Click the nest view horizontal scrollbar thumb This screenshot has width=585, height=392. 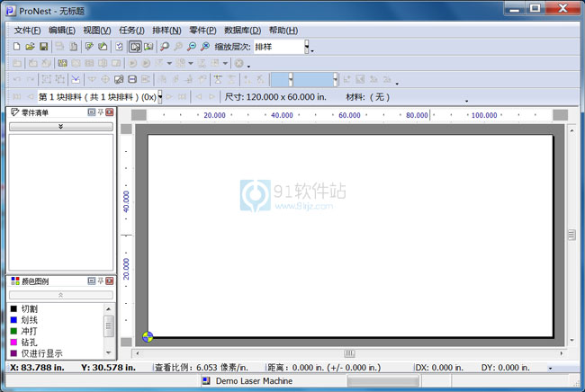click(x=349, y=352)
